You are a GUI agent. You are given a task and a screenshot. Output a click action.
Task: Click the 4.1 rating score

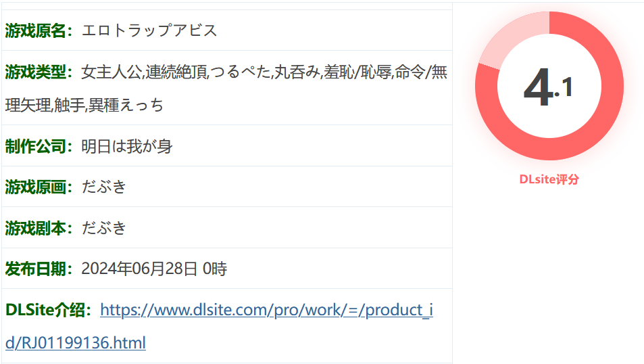(x=548, y=87)
